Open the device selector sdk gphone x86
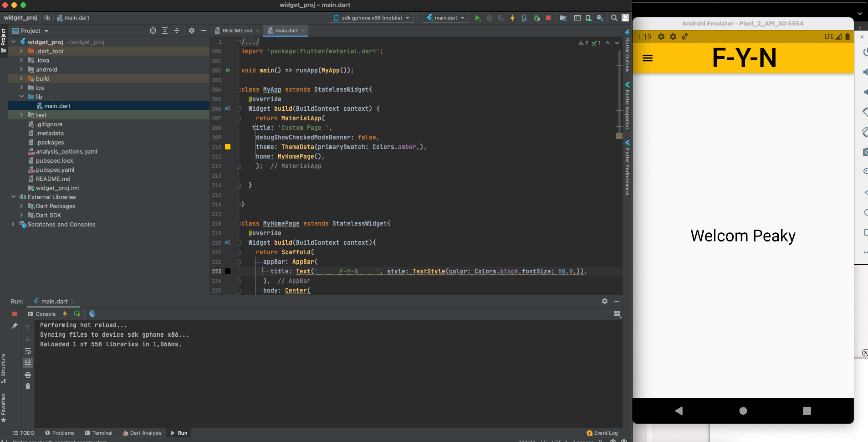The height and width of the screenshot is (442, 868). click(371, 18)
